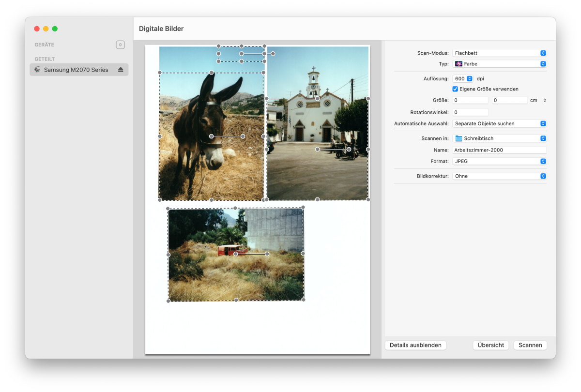Open the Auflösung dropdown set to 600
Image resolution: width=581 pixels, height=392 pixels.
463,78
